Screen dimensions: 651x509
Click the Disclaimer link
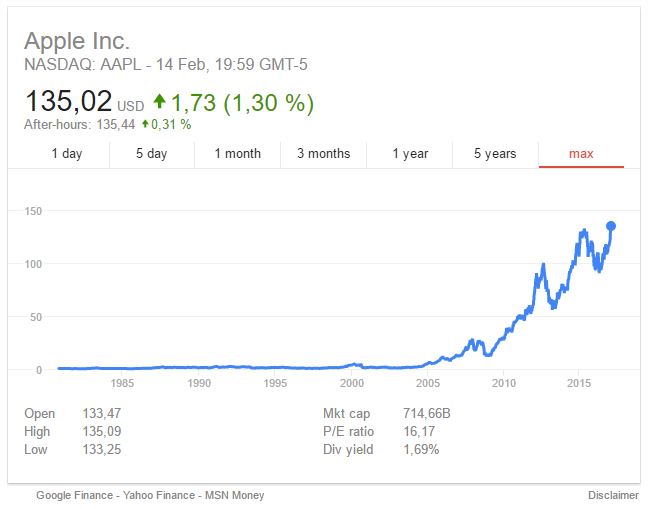tap(613, 495)
